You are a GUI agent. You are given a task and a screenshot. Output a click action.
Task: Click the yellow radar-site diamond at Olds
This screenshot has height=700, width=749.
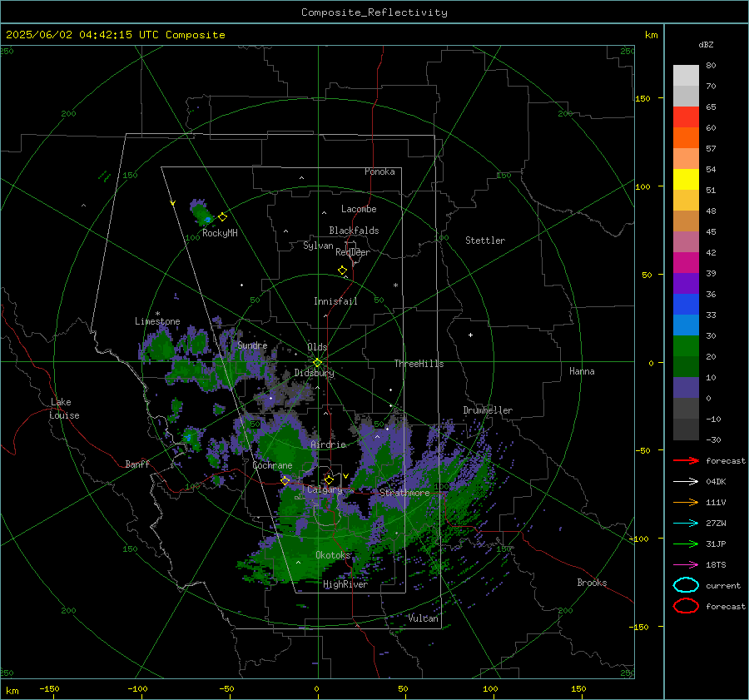pos(317,363)
